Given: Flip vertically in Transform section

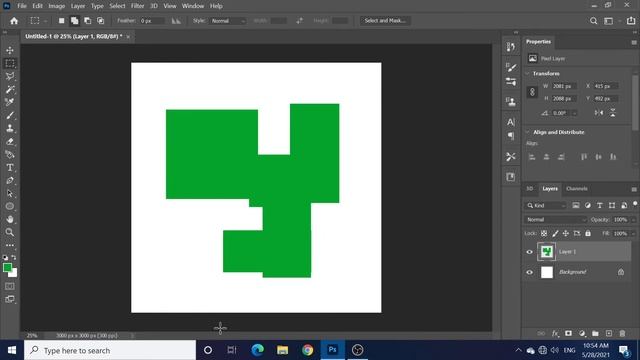Looking at the screenshot, I should click(613, 113).
